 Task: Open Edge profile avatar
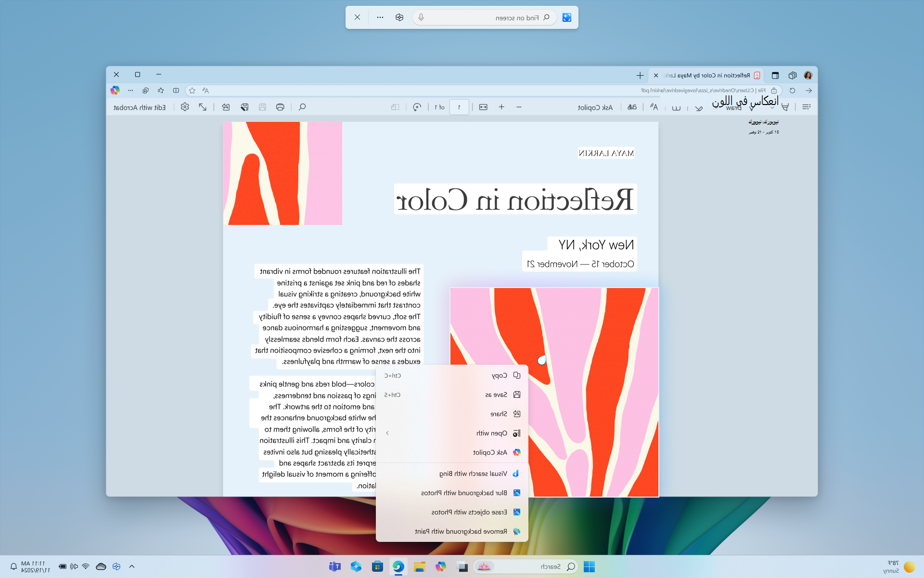(808, 75)
